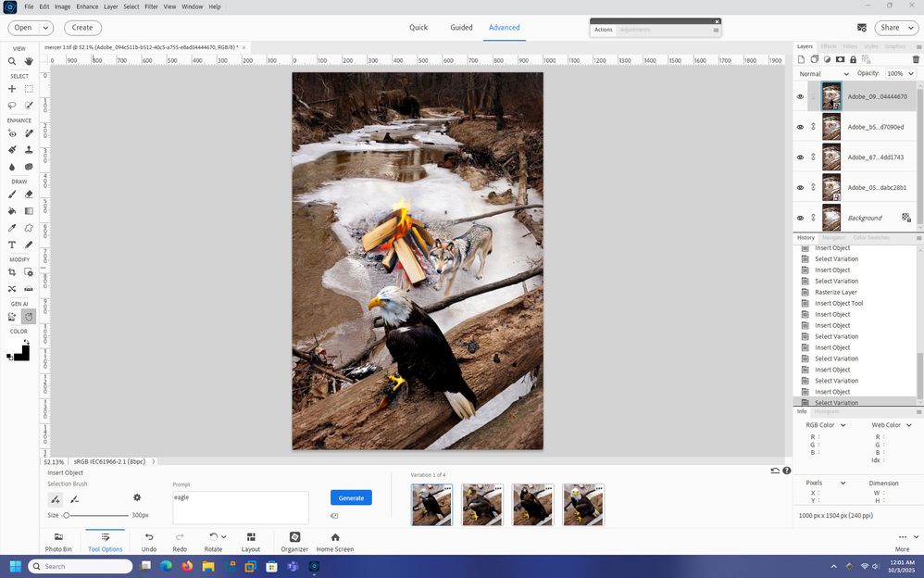The height and width of the screenshot is (578, 924).
Task: Click the Create button
Action: [x=82, y=28]
